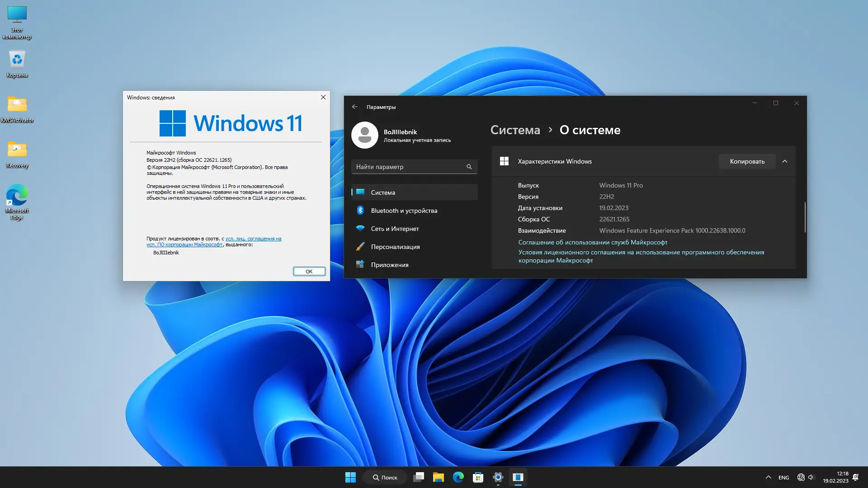
Task: Click the Task View taskbar icon
Action: [419, 477]
